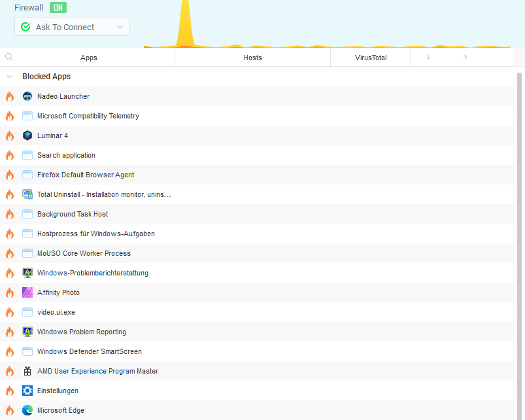Click the Blocked Apps section heading
Viewport: 525px width, 420px height.
46,77
